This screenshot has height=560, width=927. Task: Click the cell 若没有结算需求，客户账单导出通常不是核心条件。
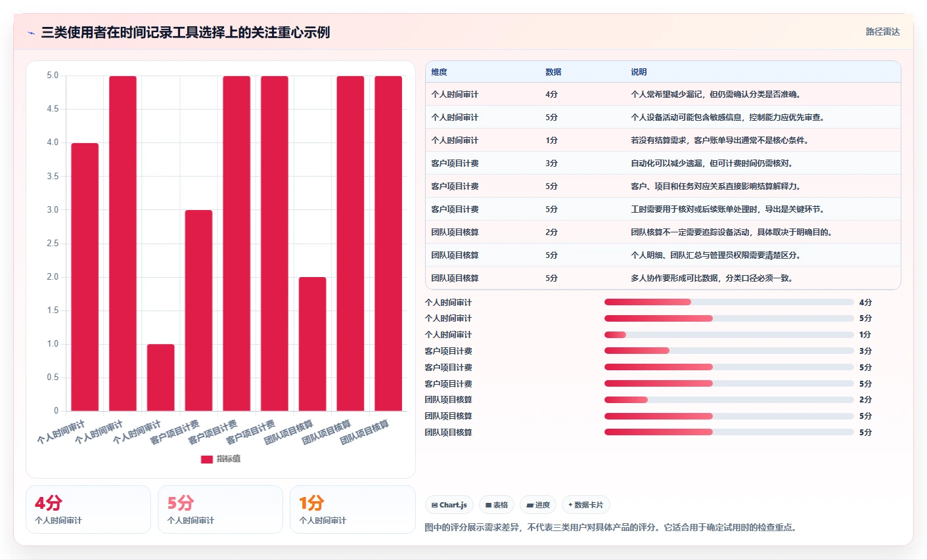(x=719, y=140)
